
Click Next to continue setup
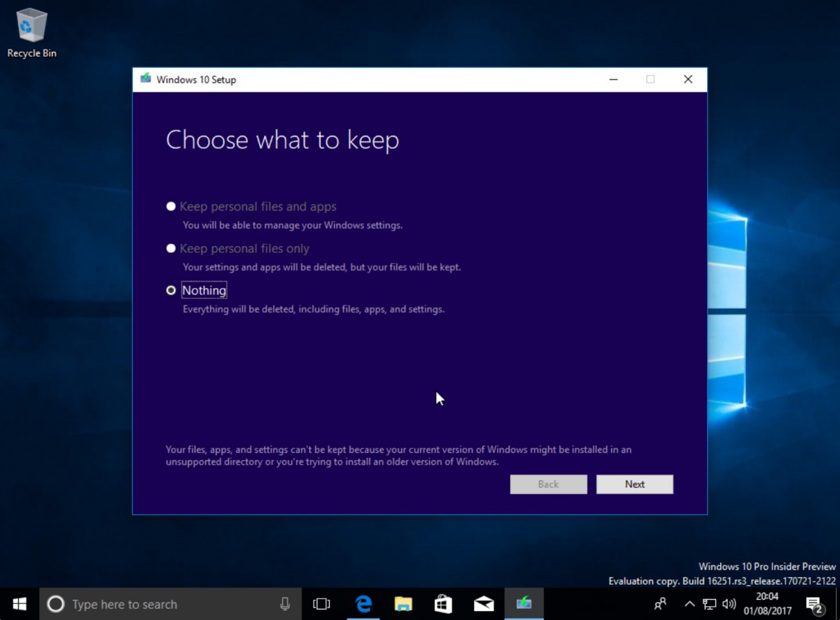tap(634, 484)
